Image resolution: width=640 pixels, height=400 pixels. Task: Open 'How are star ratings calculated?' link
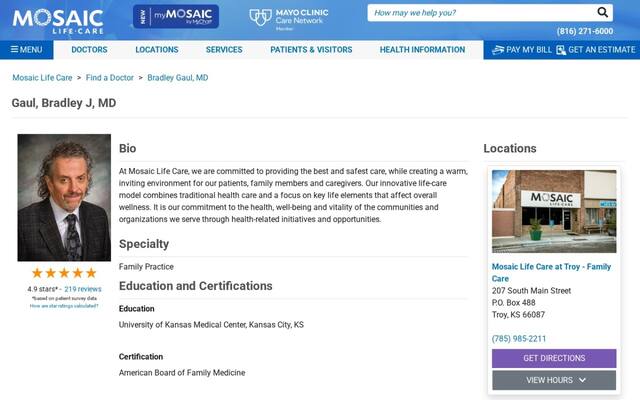pyautogui.click(x=64, y=306)
